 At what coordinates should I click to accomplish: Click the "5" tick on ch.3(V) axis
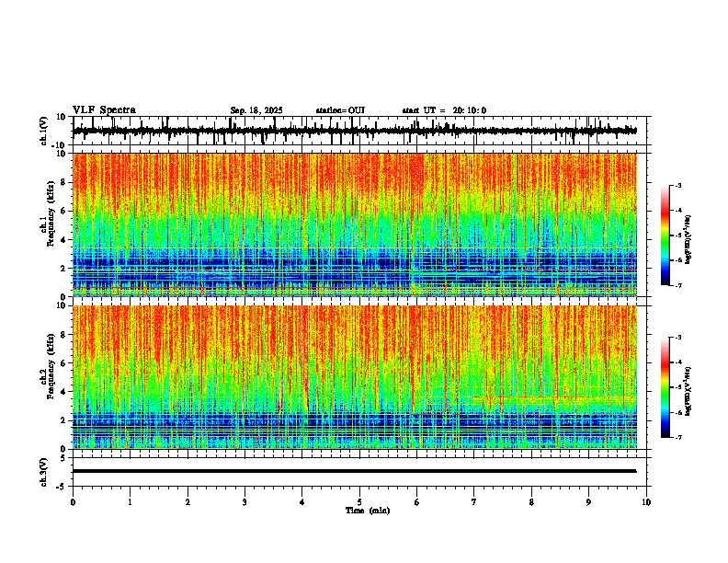click(x=63, y=458)
